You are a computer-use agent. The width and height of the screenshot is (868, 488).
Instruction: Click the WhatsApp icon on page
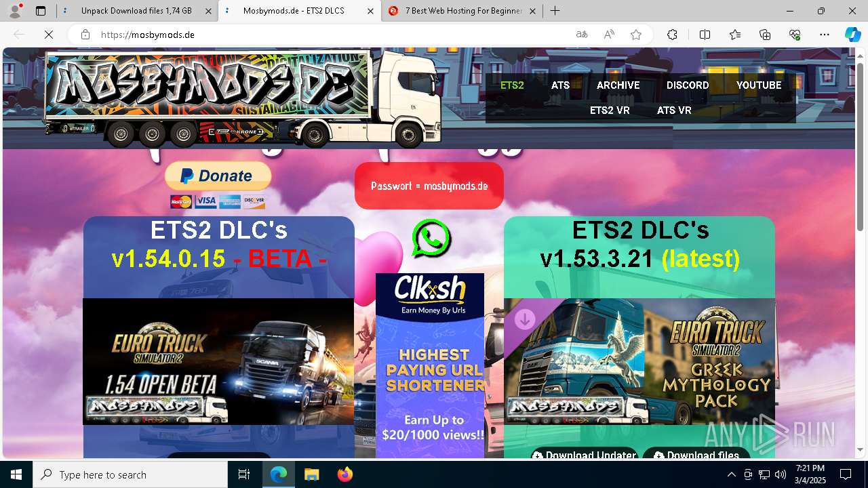pyautogui.click(x=431, y=238)
